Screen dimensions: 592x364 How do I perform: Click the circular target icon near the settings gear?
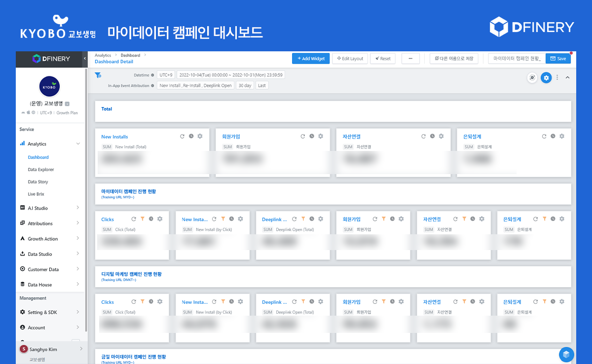[x=532, y=77]
